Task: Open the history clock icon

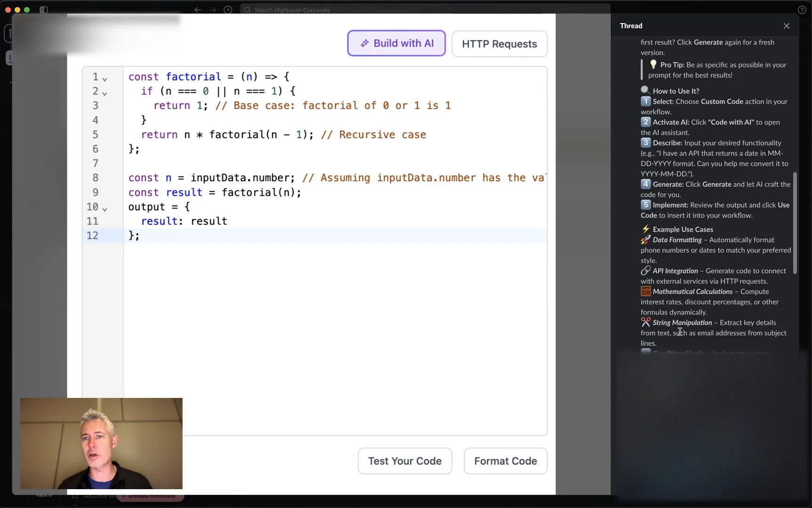Action: [x=228, y=10]
